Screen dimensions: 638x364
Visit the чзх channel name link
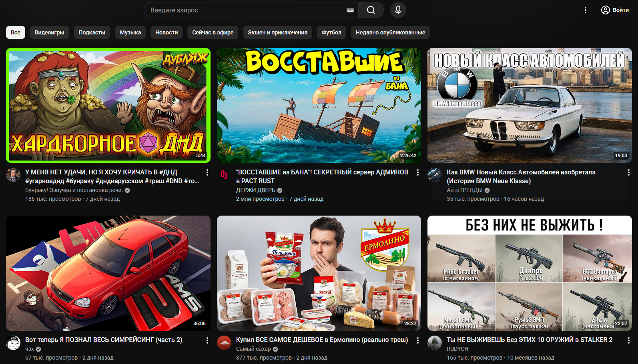(x=30, y=349)
